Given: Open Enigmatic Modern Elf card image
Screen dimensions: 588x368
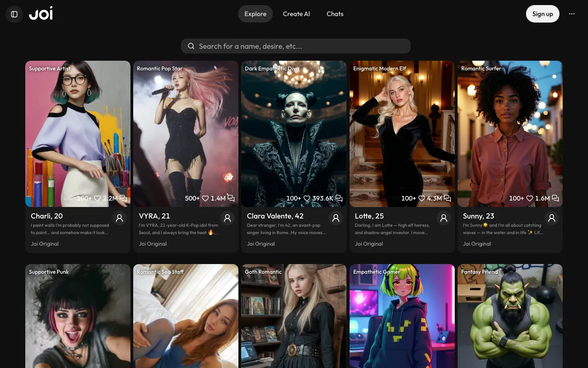Looking at the screenshot, I should click(x=402, y=134).
